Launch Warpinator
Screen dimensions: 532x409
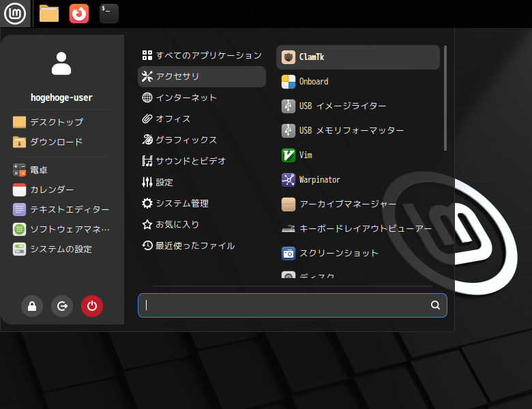358,180
